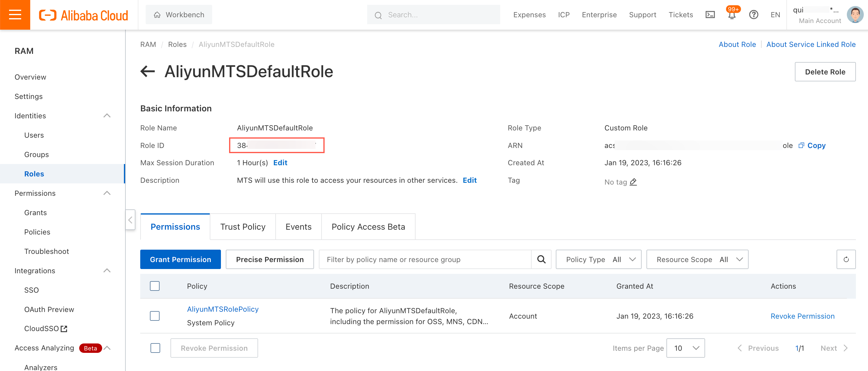The image size is (868, 371).
Task: Open the Resource Scope dropdown
Action: (697, 259)
